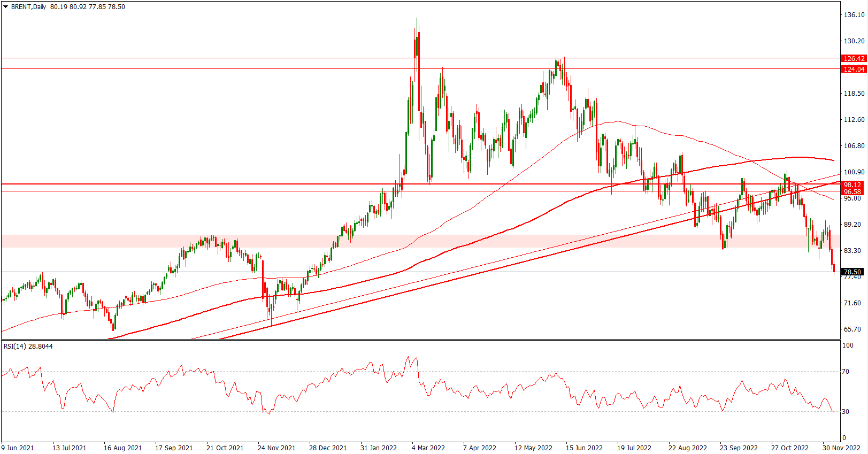Screen dimensions: 868x454
Task: Click the RSI(14) 28.8044 indicator label
Action: click(28, 347)
